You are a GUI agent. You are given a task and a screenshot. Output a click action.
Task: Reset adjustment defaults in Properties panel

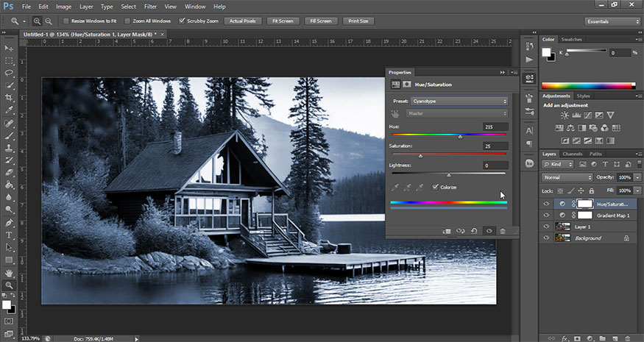[x=473, y=231]
